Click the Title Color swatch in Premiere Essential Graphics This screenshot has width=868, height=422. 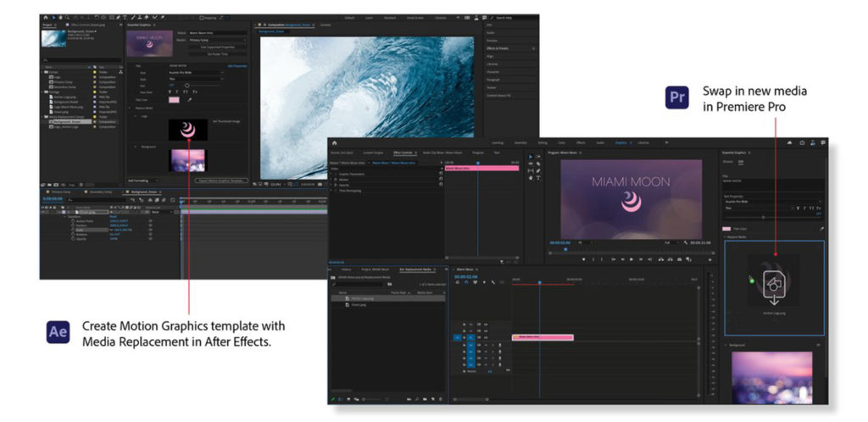(726, 229)
